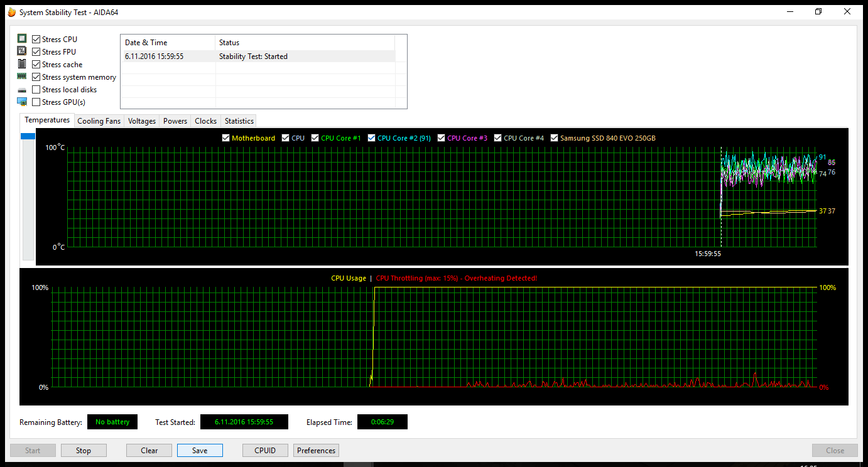Save the stability test results
The height and width of the screenshot is (467, 868).
click(200, 451)
